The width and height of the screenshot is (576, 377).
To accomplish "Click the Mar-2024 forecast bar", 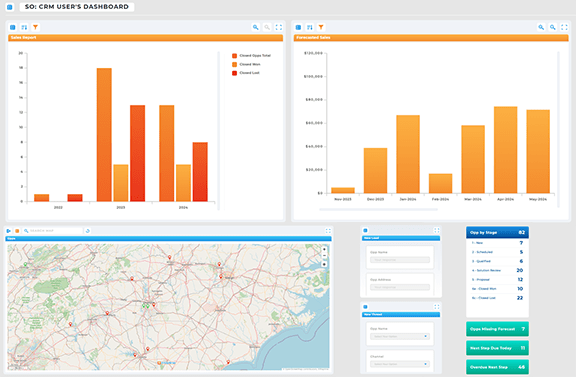I will (473, 159).
